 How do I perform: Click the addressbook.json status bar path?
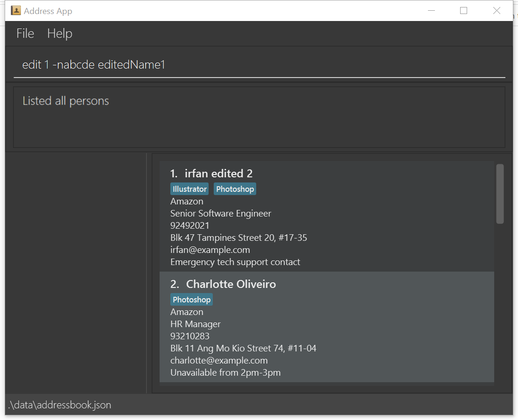[60, 405]
